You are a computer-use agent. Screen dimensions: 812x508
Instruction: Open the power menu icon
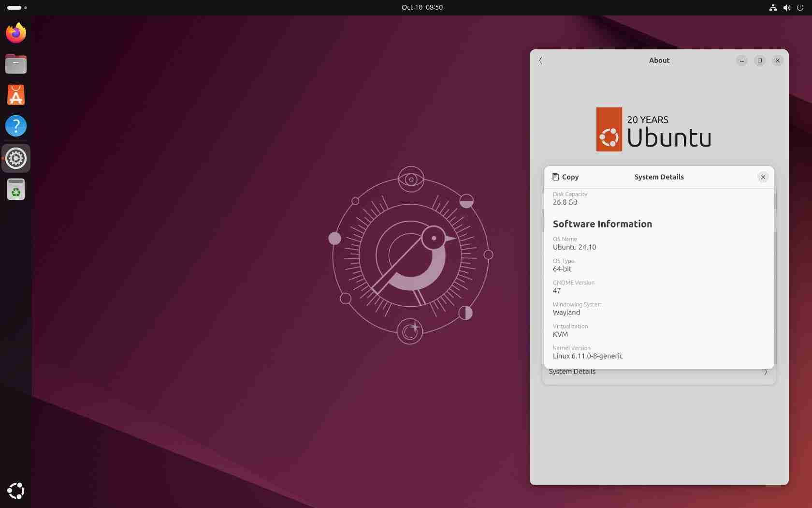coord(801,8)
